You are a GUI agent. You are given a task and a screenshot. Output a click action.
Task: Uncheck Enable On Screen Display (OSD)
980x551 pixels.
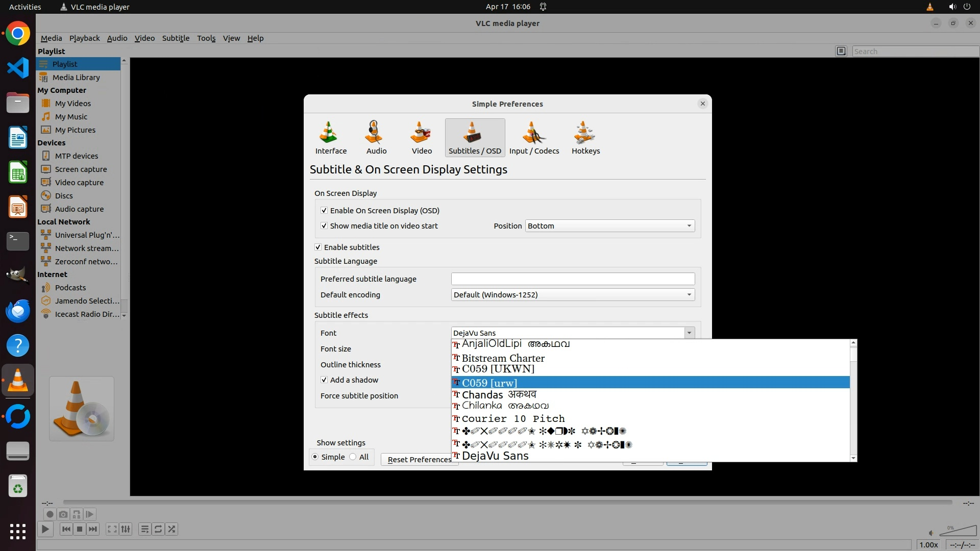pos(324,210)
